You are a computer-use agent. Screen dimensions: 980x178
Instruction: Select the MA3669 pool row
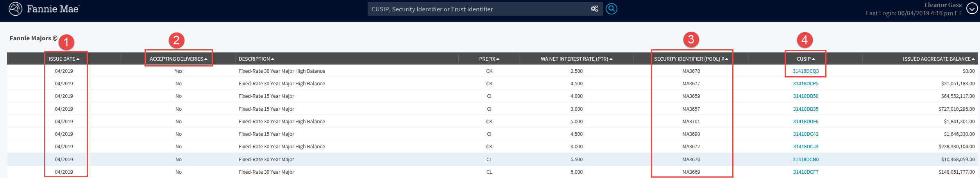pos(691,172)
